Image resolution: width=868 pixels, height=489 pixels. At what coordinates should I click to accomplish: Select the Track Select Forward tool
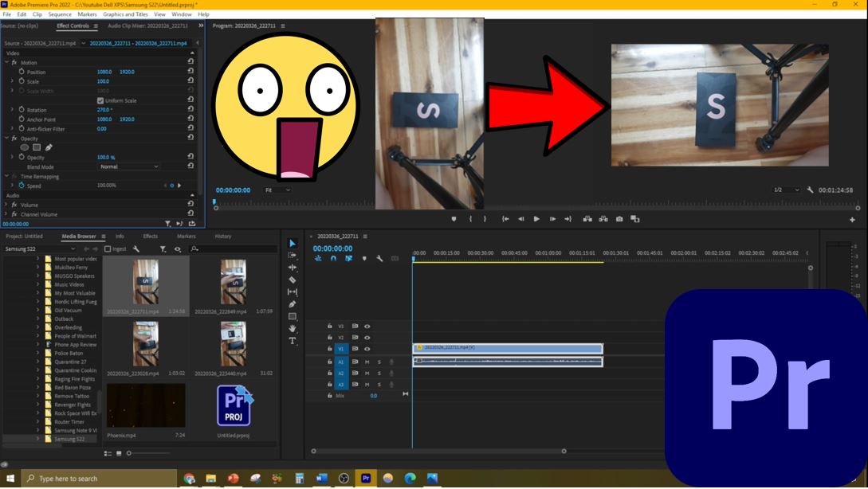click(292, 256)
